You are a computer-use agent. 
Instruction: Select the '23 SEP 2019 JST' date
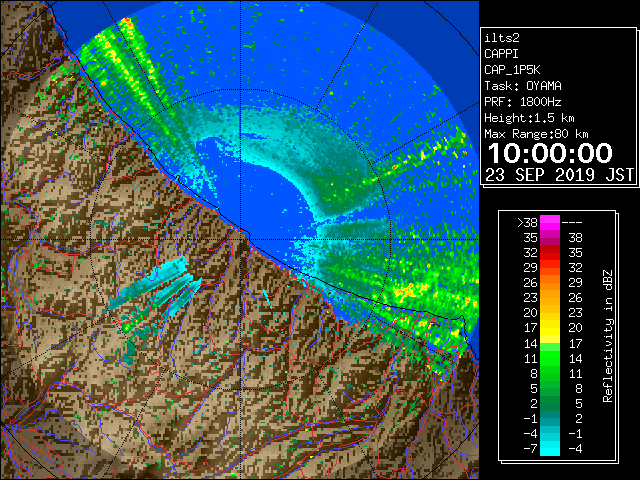point(560,175)
